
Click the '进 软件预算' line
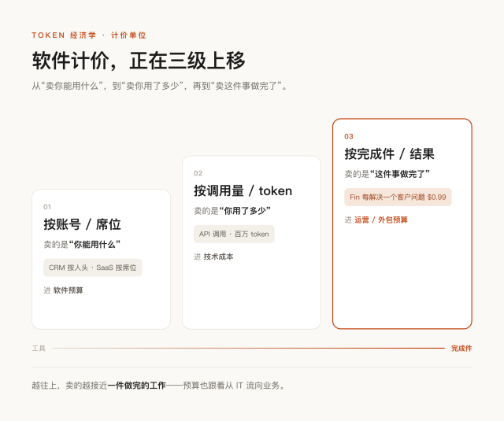click(63, 290)
